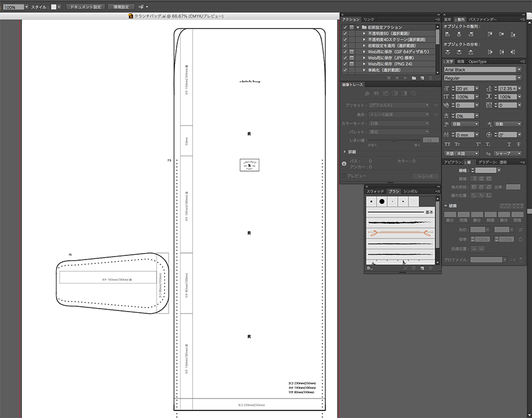532x418 pixels.
Task: Click vertical distribute top icon
Action: [449, 53]
